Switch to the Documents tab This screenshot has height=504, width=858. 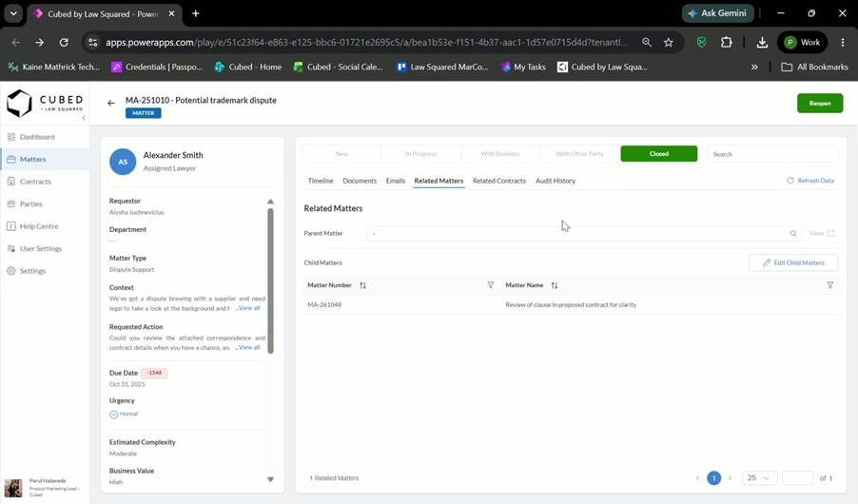[360, 181]
